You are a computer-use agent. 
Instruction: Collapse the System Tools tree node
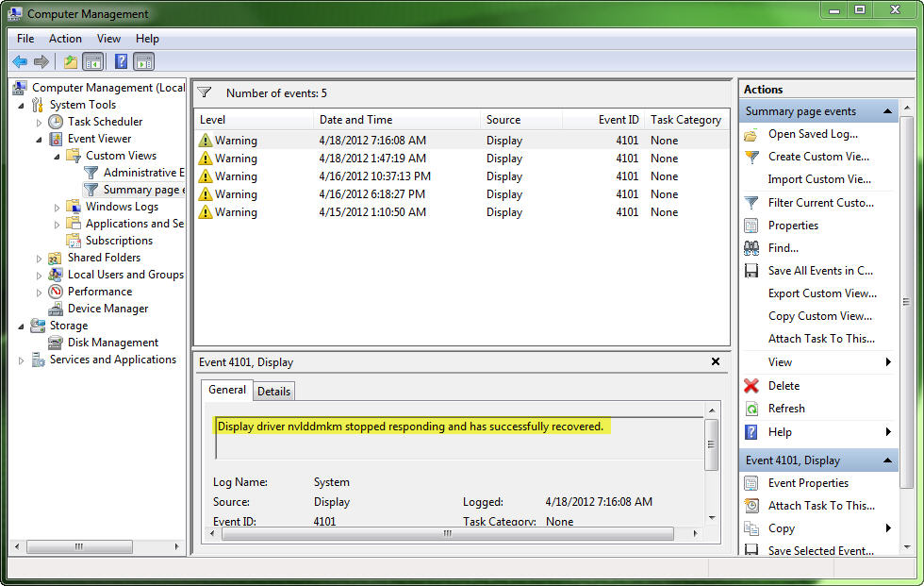[21, 106]
